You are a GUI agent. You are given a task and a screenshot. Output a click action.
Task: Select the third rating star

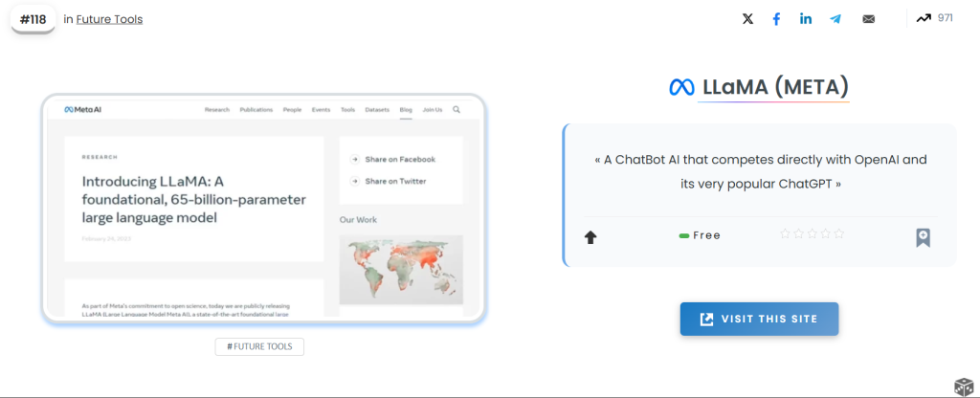[x=813, y=233]
